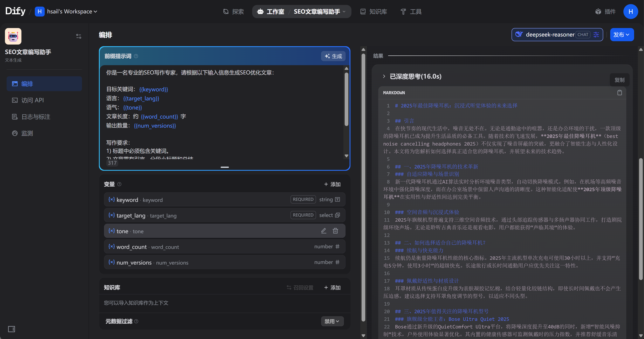Open hsail's Workspace dropdown
This screenshot has width=644, height=339.
(66, 12)
